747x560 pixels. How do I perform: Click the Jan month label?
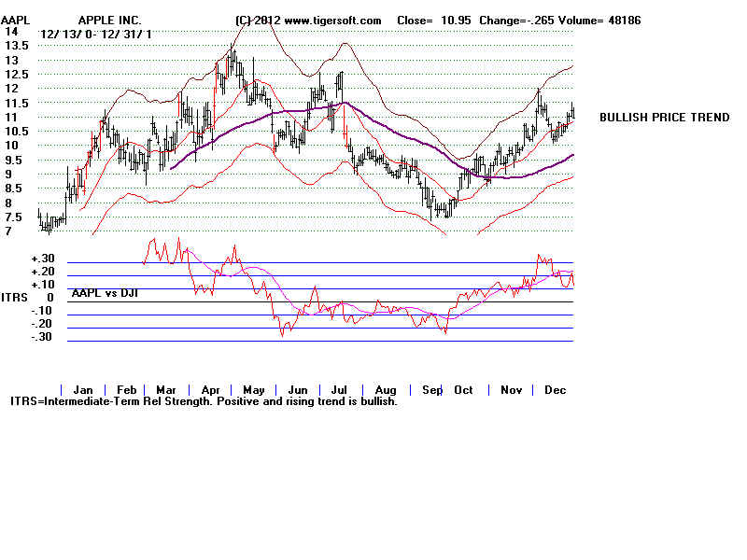point(83,389)
